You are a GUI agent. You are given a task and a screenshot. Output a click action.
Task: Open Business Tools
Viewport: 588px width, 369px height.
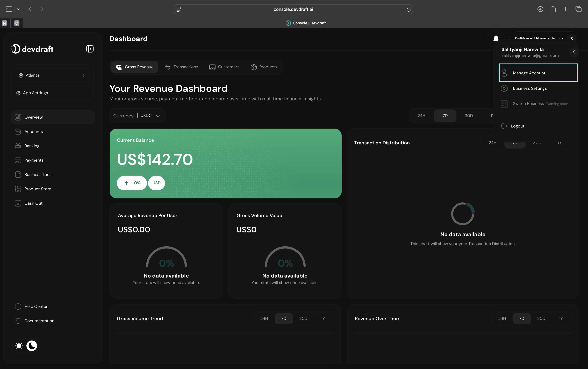tap(38, 174)
